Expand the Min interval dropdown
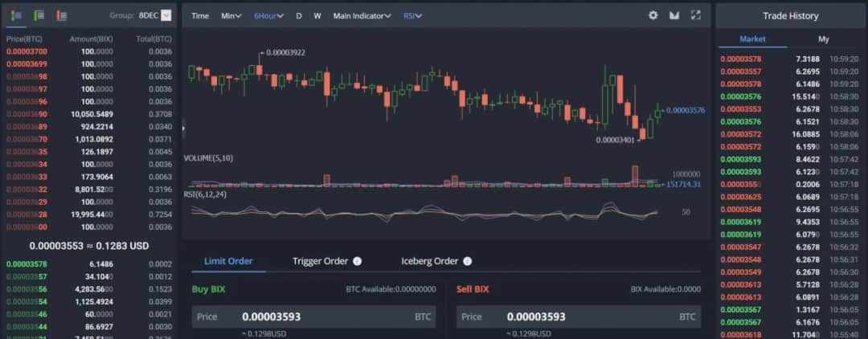The width and height of the screenshot is (868, 339). (x=231, y=16)
